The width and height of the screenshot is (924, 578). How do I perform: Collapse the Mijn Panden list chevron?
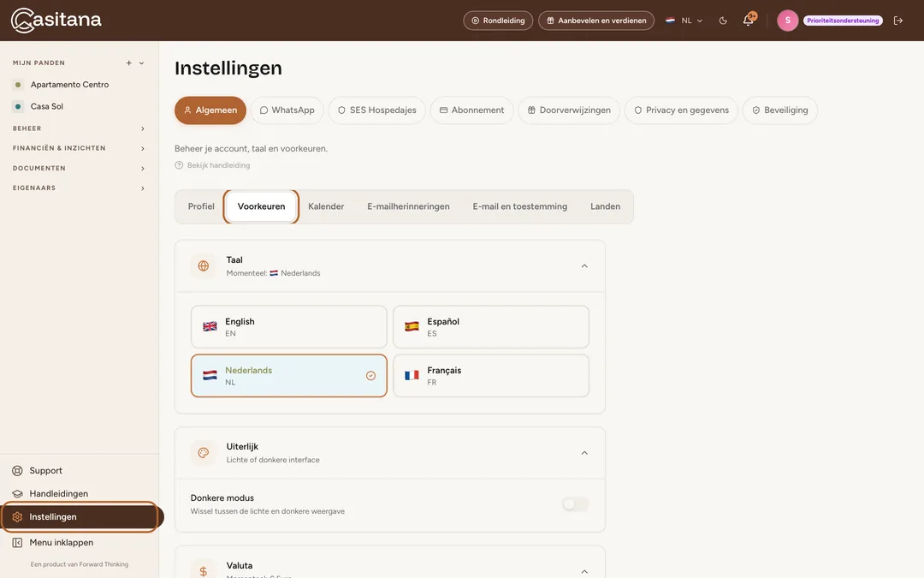click(x=141, y=63)
